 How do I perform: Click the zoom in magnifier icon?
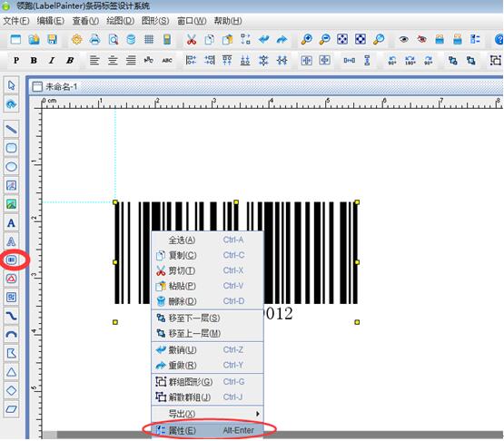(306, 39)
